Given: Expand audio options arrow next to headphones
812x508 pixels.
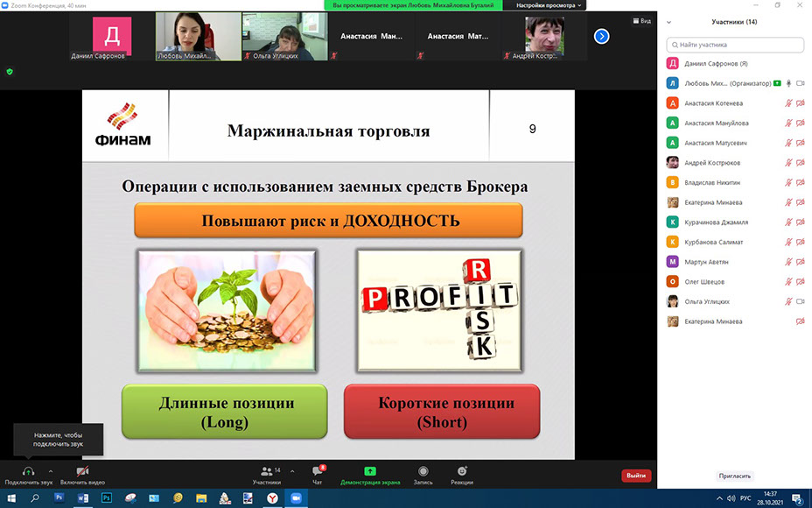Looking at the screenshot, I should tap(51, 471).
